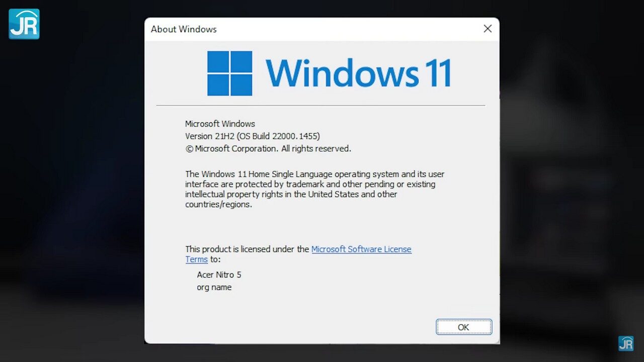Click the JR logo in top-left corner
The height and width of the screenshot is (362, 644).
point(24,24)
